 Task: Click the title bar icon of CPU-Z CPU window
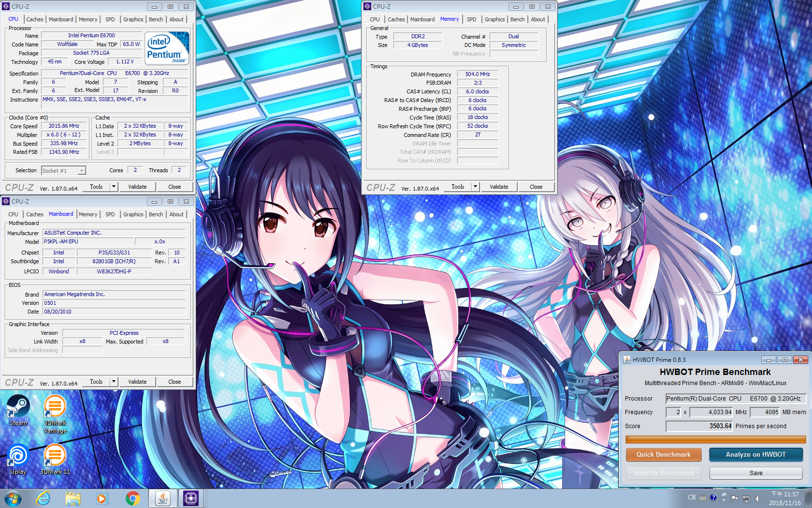point(6,6)
